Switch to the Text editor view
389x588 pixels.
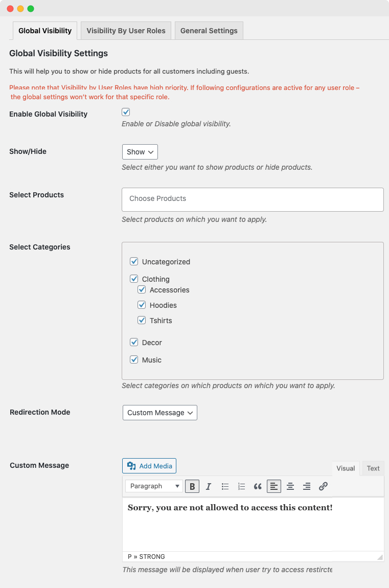[373, 468]
